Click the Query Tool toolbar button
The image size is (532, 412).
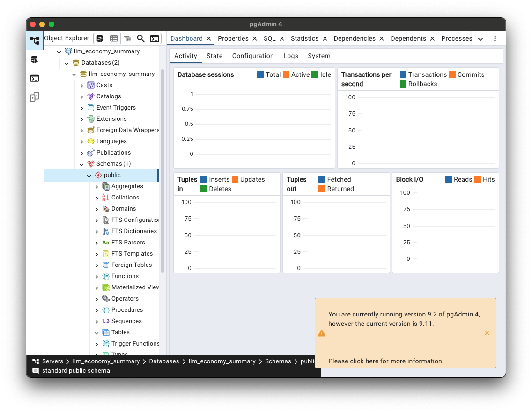(x=100, y=38)
